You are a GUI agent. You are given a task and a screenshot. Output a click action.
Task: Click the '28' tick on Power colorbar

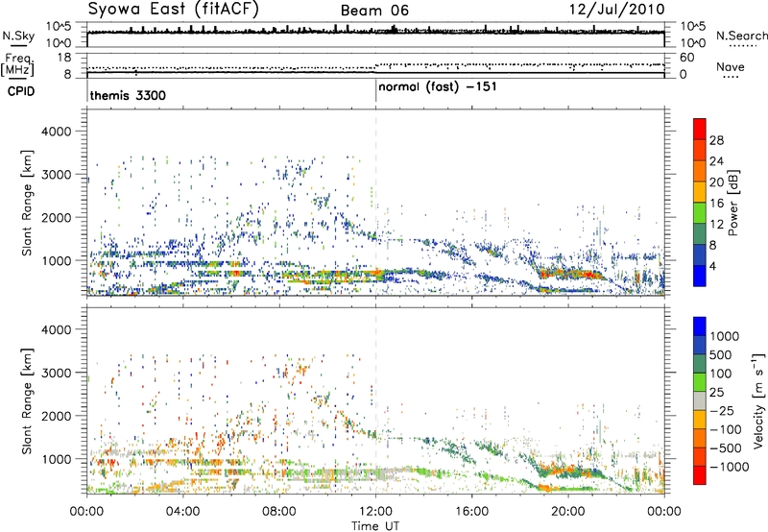716,140
